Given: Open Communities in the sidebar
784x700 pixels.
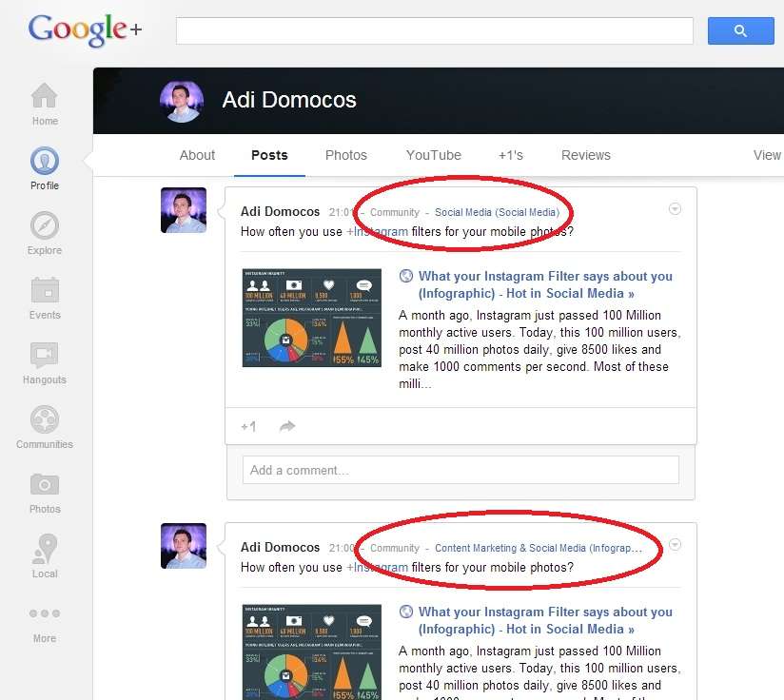Looking at the screenshot, I should click(45, 427).
